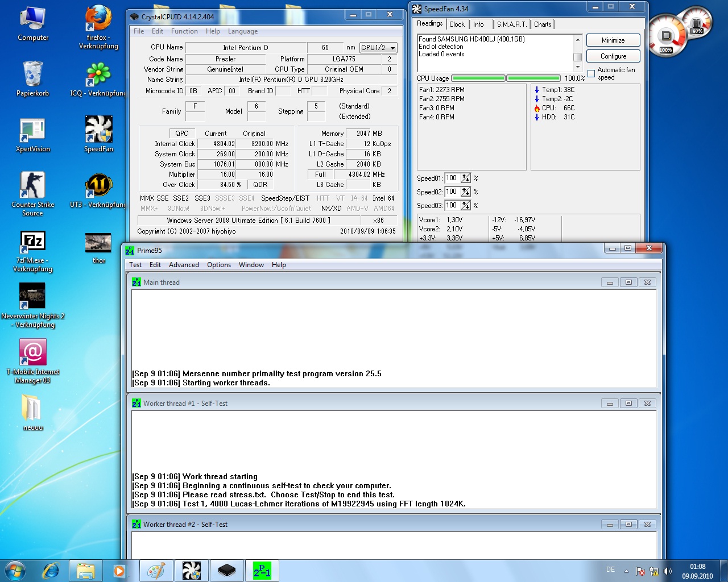
Task: Adjust the Speed03 spinner arrows
Action: click(x=466, y=205)
